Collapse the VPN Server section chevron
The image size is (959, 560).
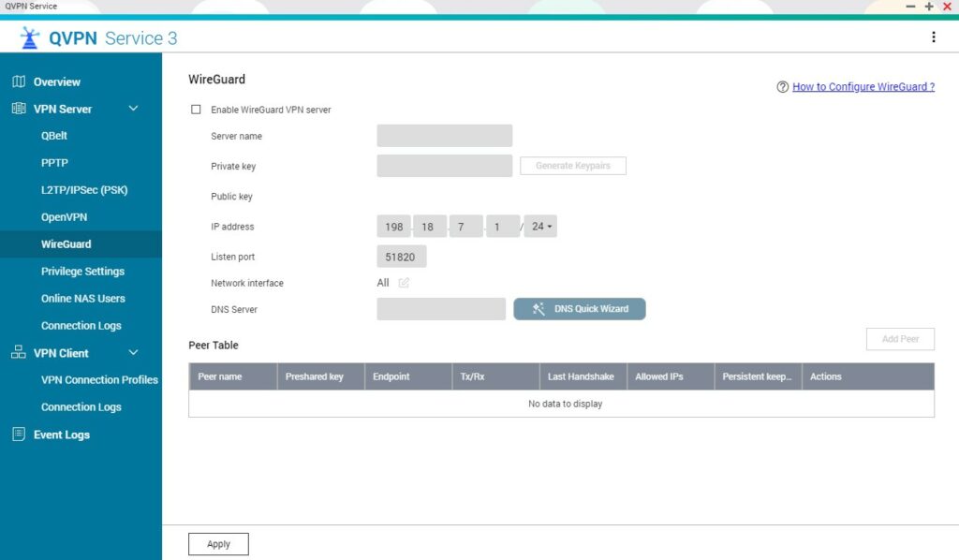(x=133, y=109)
